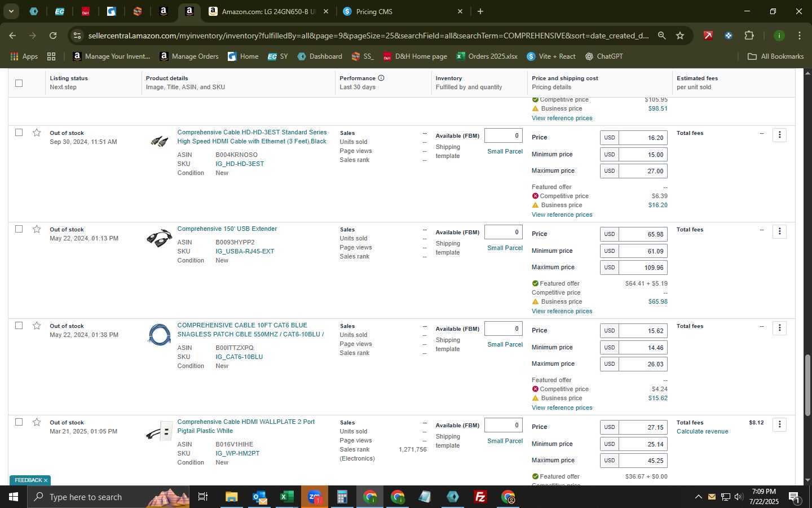The image size is (812, 508).
Task: Select the HDMI WALLPLATE row checkbox
Action: [x=19, y=422]
